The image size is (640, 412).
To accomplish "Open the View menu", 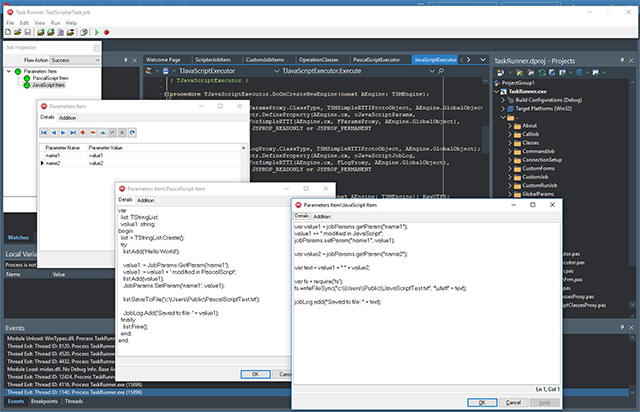I will coord(40,23).
